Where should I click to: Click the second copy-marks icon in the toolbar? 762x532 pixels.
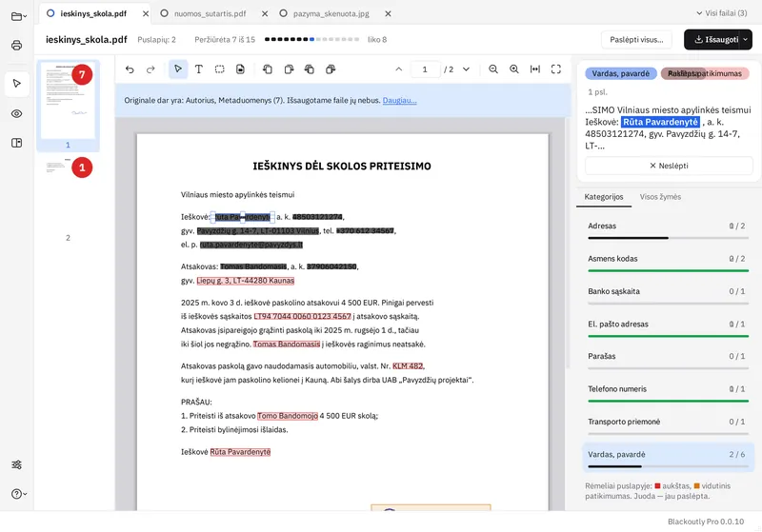click(x=289, y=69)
